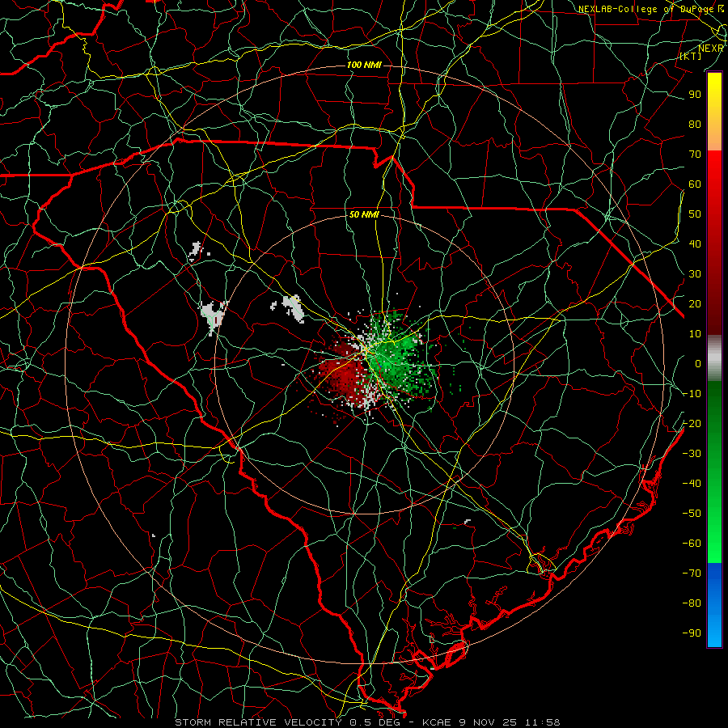Viewport: 728px width, 728px height.
Task: Click the red outbound velocity echo near radar center
Action: coord(344,374)
